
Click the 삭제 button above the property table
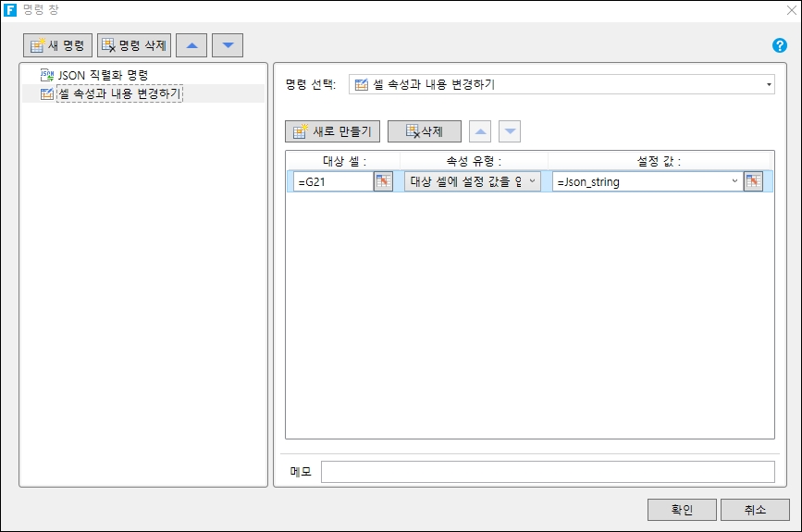(425, 131)
